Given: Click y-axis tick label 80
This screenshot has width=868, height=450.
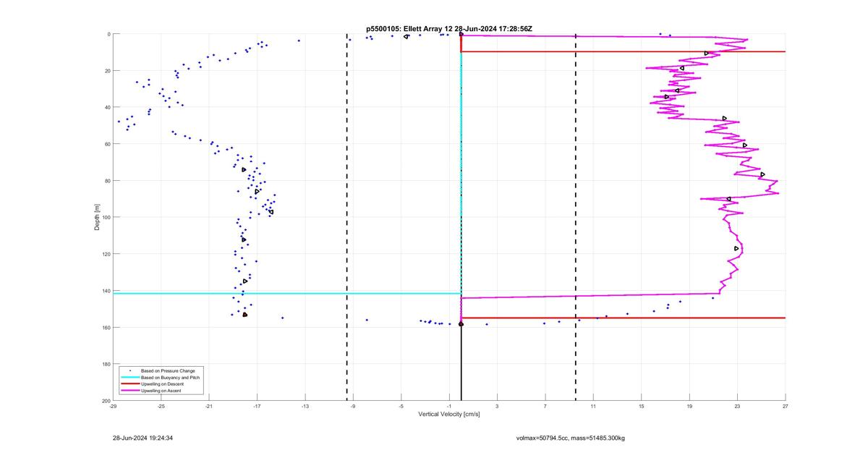Looking at the screenshot, I should (x=107, y=181).
